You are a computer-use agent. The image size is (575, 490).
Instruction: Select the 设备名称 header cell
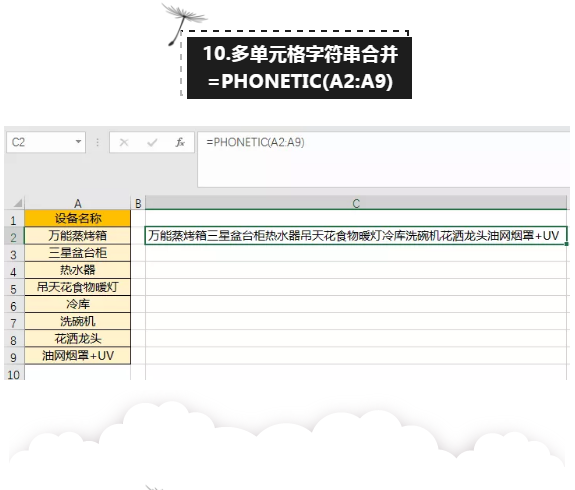pos(77,218)
